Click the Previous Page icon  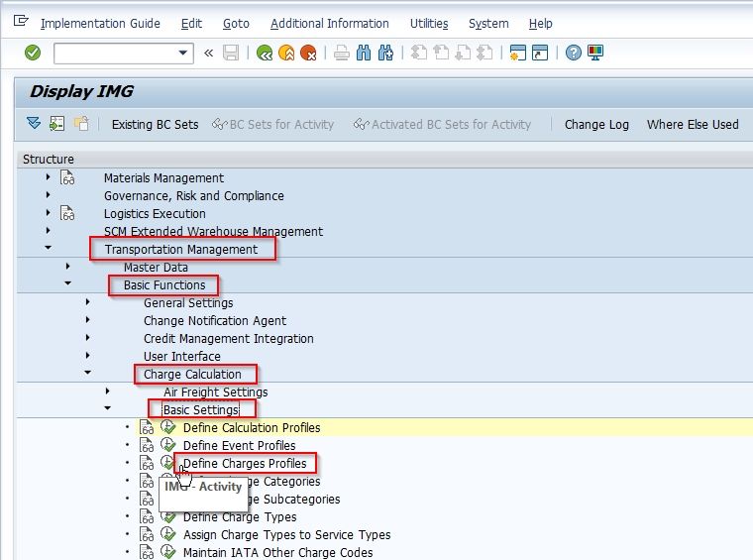(441, 53)
